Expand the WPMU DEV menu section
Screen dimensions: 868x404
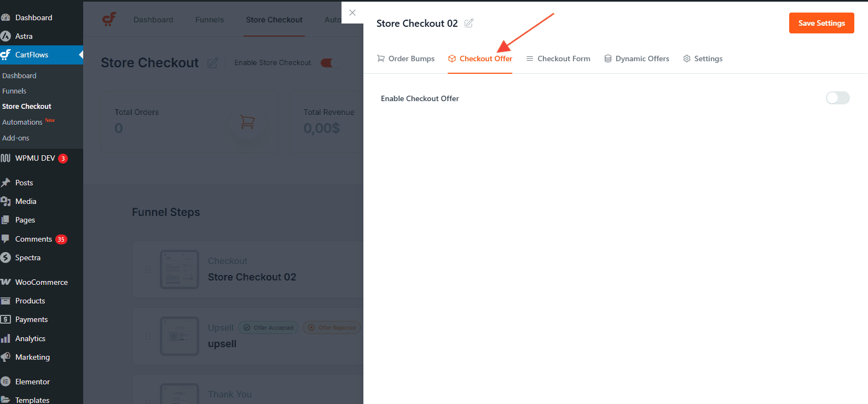(x=33, y=158)
